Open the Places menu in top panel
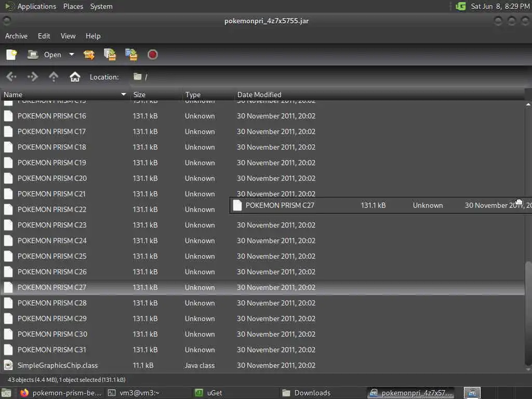 [x=73, y=6]
